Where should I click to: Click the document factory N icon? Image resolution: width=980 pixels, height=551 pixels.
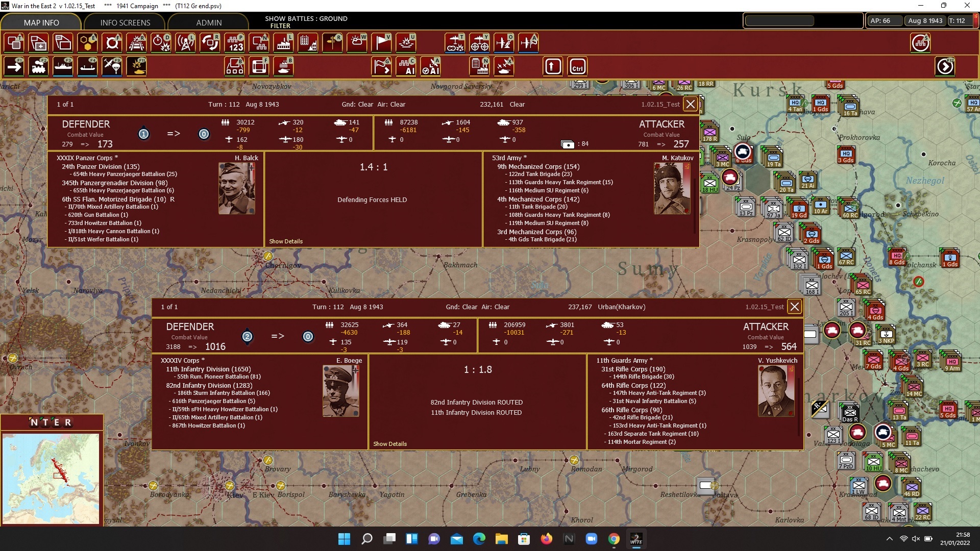pos(480,67)
